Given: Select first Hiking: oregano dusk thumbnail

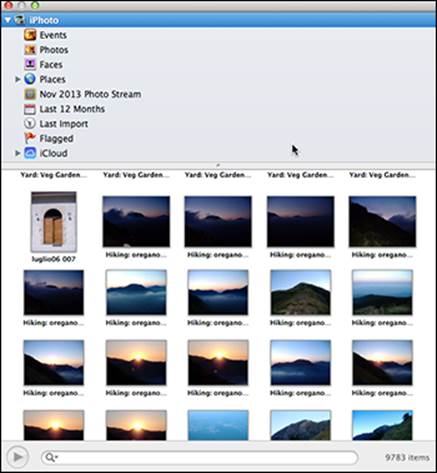Looking at the screenshot, I should click(x=136, y=221).
